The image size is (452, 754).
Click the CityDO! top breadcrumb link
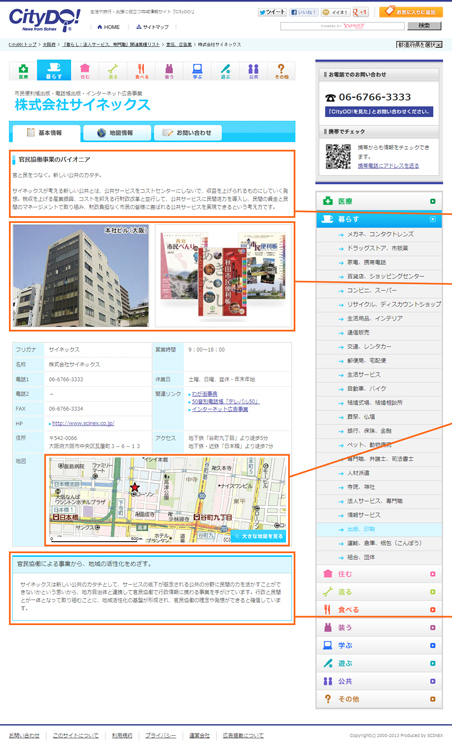tap(22, 44)
